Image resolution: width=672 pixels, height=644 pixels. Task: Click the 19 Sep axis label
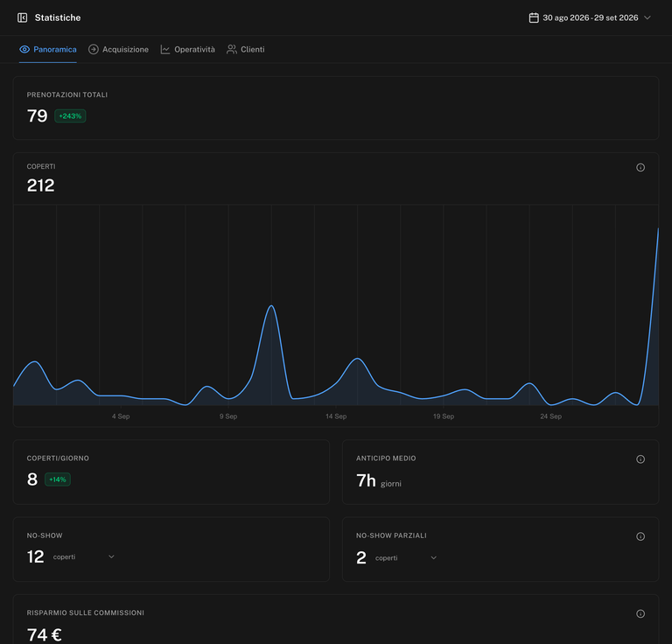point(444,416)
